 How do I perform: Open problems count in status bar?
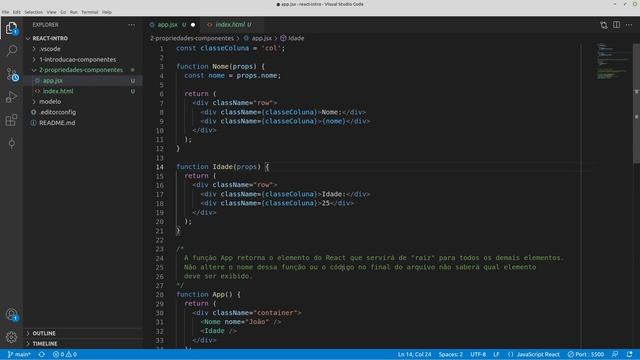coord(64,354)
